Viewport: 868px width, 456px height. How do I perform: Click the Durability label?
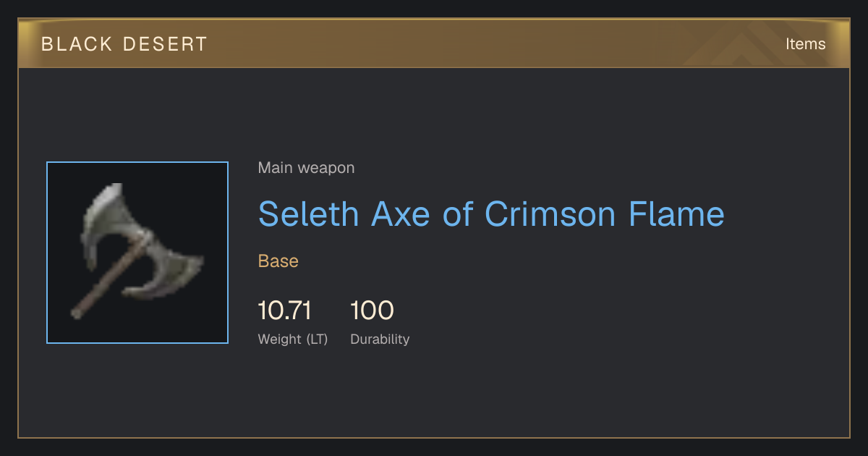[x=380, y=339]
